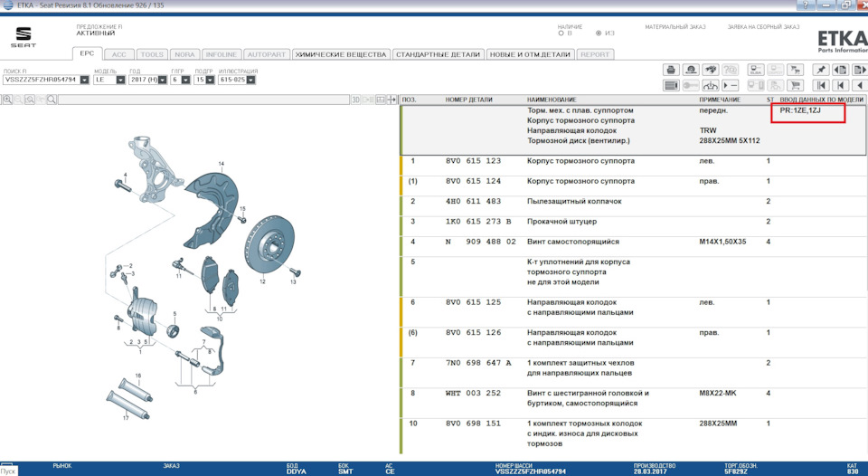The image size is (868, 476).
Task: Click the greyed question-mark magnifier icon
Action: tap(731, 70)
